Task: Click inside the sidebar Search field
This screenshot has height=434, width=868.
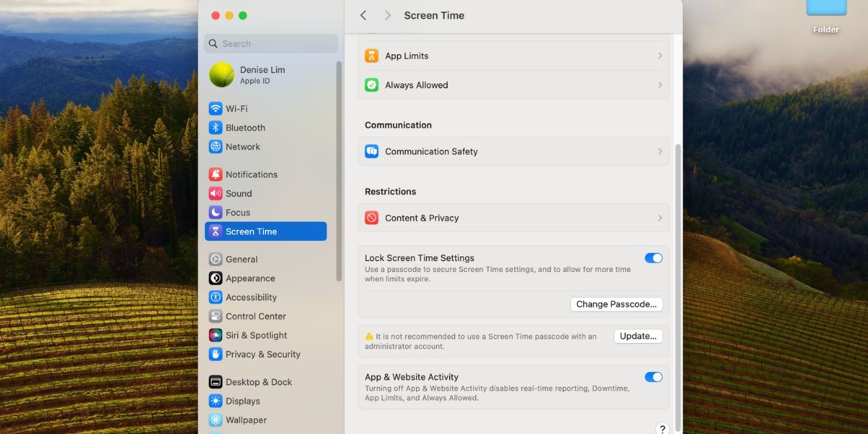Action: [x=271, y=43]
